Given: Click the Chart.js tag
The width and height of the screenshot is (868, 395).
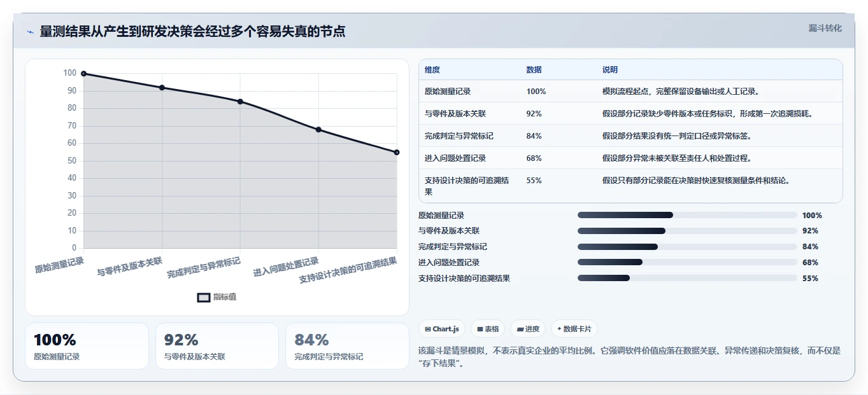Looking at the screenshot, I should (442, 329).
